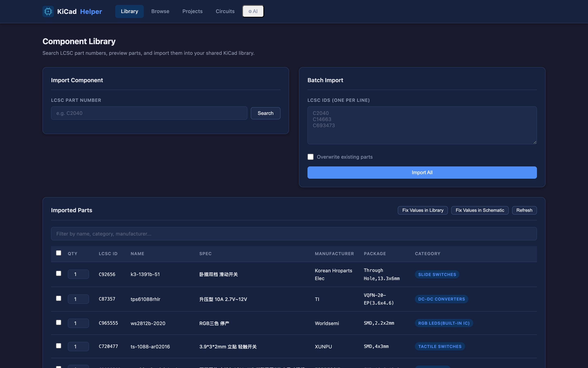Click Fix Values in Schematic
Image resolution: width=588 pixels, height=368 pixels.
[480, 210]
